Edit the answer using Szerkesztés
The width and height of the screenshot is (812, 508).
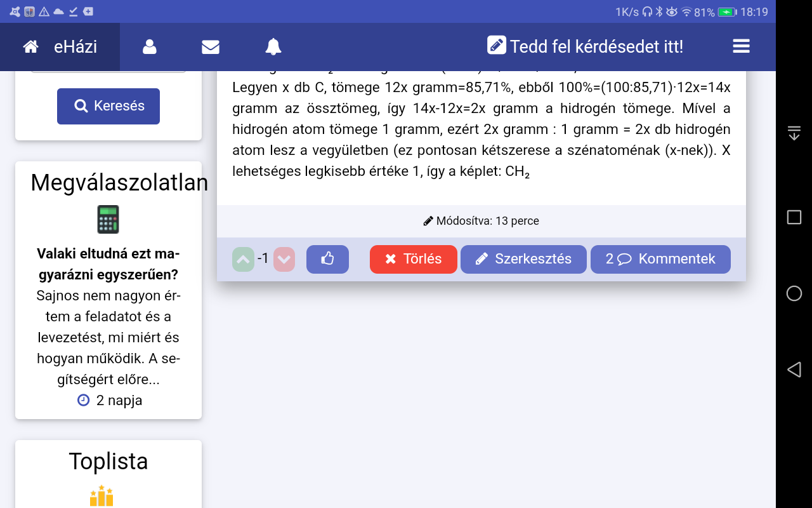coord(523,259)
